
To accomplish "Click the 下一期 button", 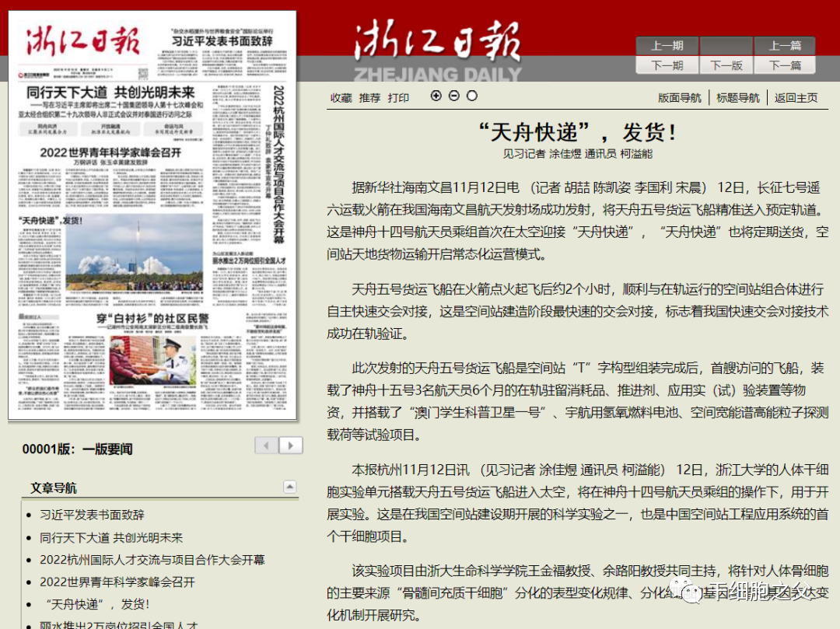I will point(667,65).
